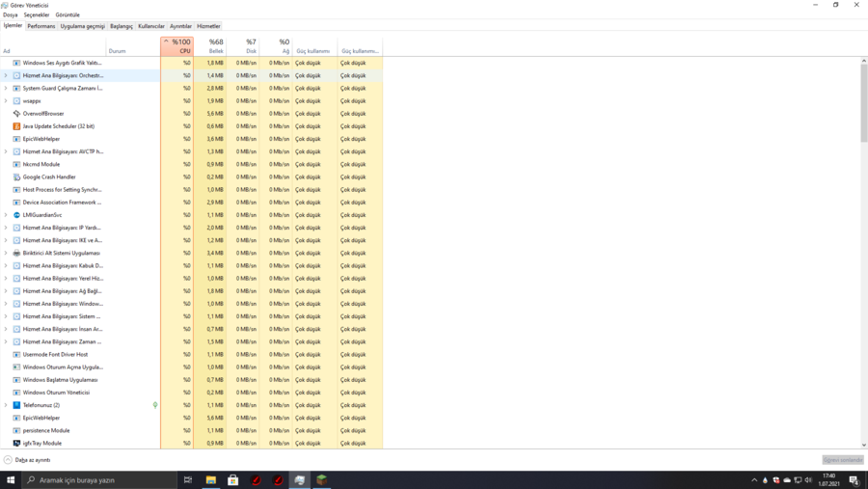Click the Minecraft block taskbar icon

pos(322,479)
